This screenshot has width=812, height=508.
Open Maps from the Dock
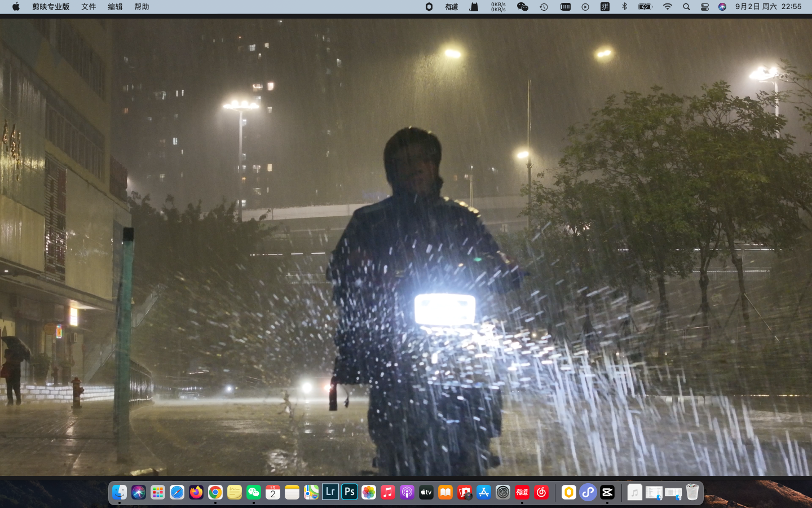(311, 492)
